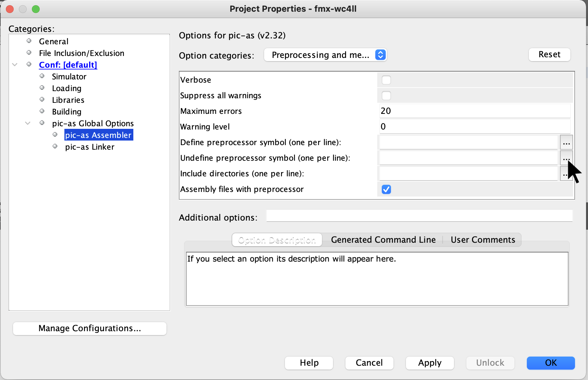588x380 pixels.
Task: Collapse the Conf: [default] tree node
Action: [15, 65]
